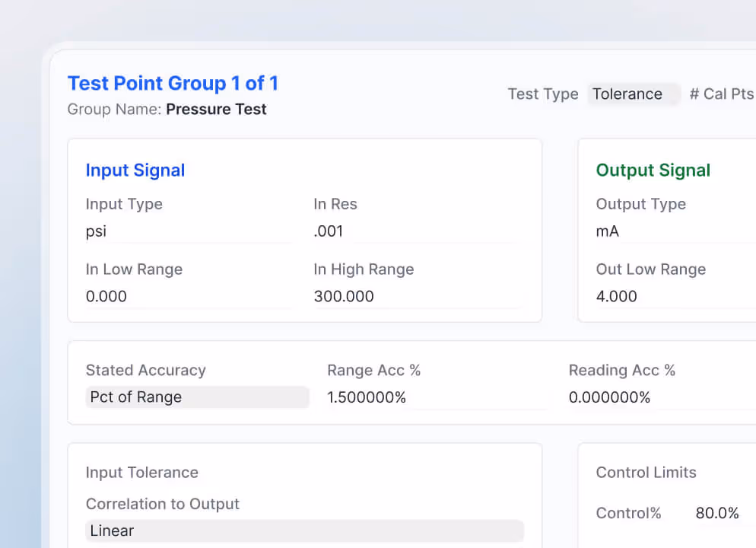
Task: Click the Test Point Group 1 of 1 heading
Action: pos(173,83)
